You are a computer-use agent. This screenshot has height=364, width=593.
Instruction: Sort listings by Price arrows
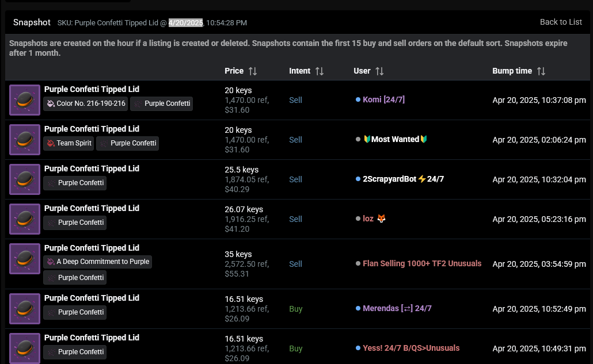pos(253,71)
